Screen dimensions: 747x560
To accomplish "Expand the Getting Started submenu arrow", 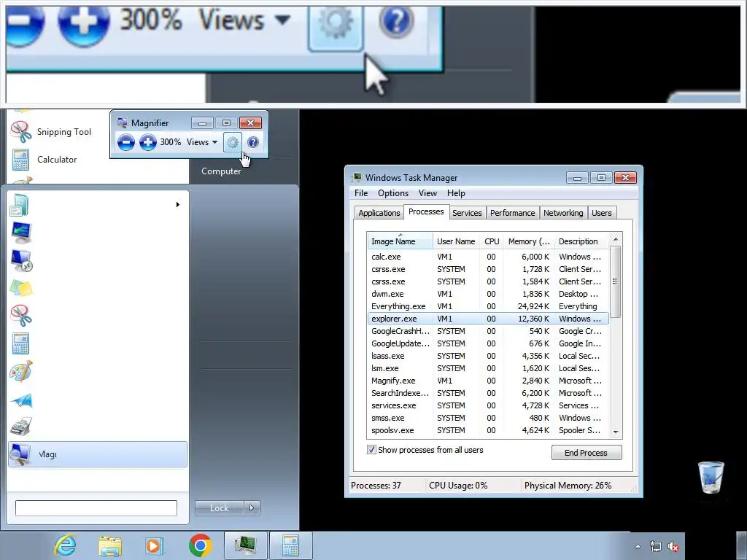I will 178,204.
